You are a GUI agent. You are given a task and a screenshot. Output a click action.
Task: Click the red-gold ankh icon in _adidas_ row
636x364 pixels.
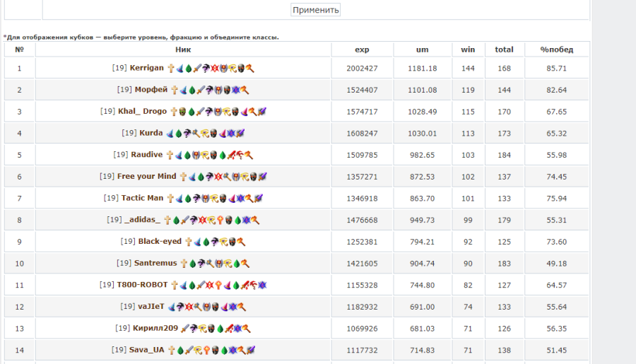coord(220,220)
